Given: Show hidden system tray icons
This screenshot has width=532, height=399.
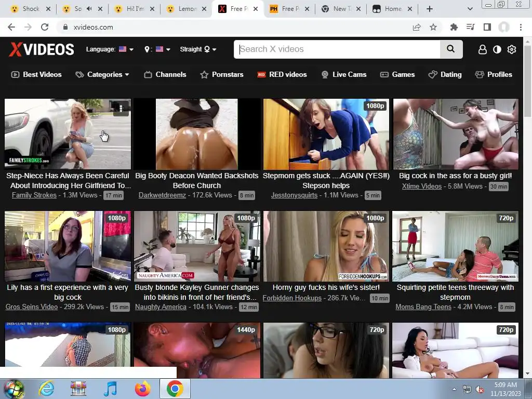Looking at the screenshot, I should (454, 389).
